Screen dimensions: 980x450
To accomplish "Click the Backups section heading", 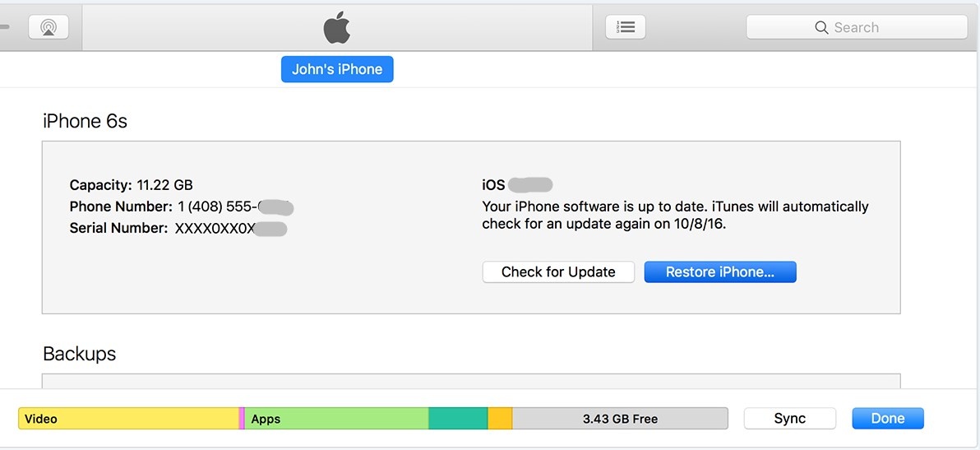I will click(x=79, y=354).
